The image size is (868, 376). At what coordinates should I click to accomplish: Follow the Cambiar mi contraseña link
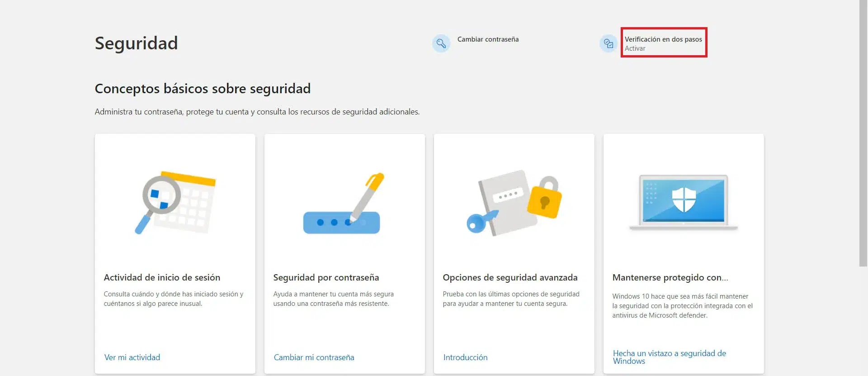coord(314,357)
